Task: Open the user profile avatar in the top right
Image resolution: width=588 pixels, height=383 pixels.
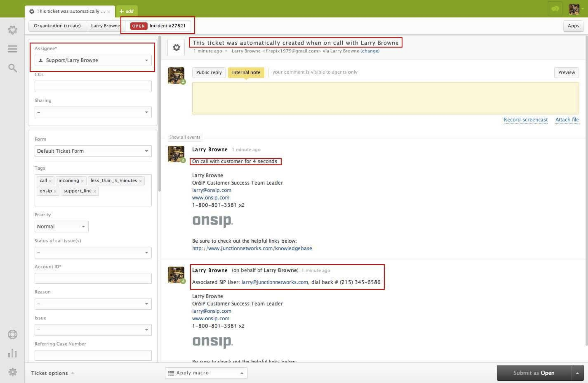Action: (574, 9)
